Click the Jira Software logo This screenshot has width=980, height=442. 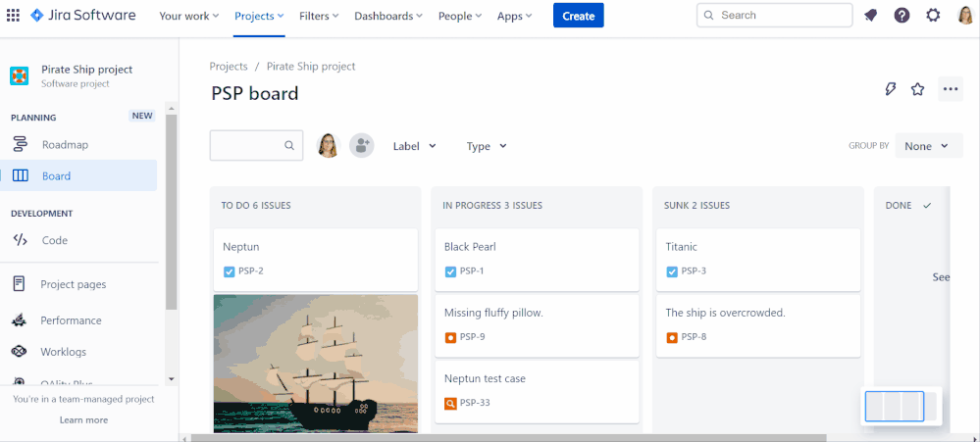click(x=83, y=16)
